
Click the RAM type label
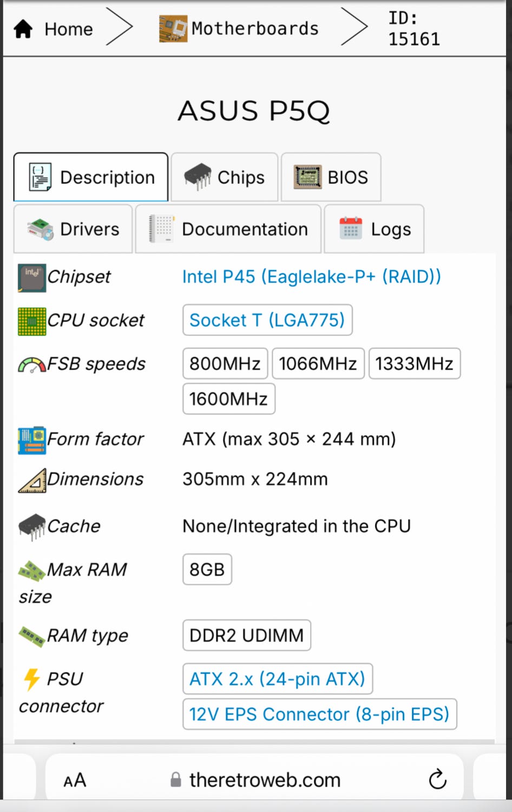click(x=88, y=636)
